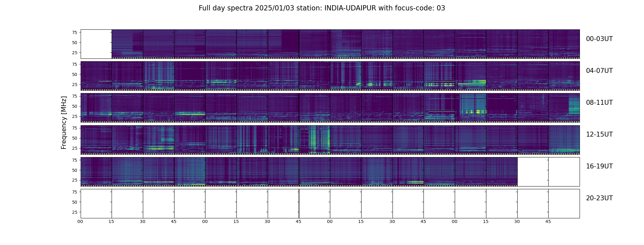Click the '50' tick of the 16-19UT row
The image size is (644, 245).
coord(75,170)
